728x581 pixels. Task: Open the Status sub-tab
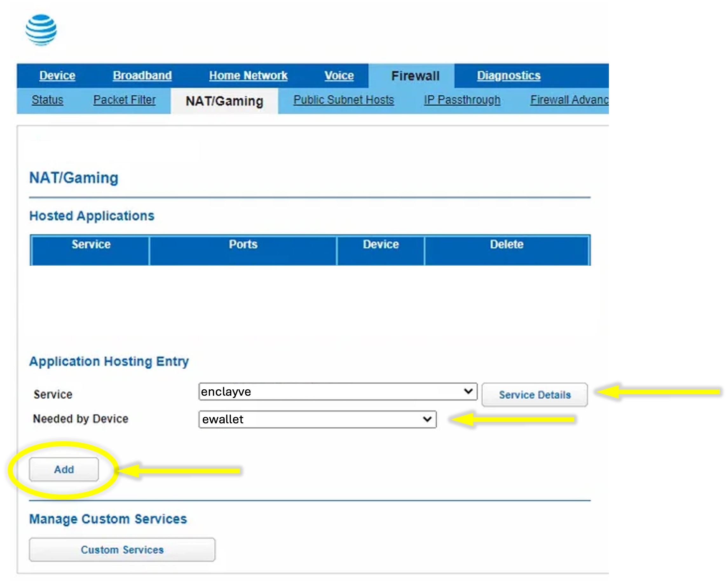pos(47,100)
